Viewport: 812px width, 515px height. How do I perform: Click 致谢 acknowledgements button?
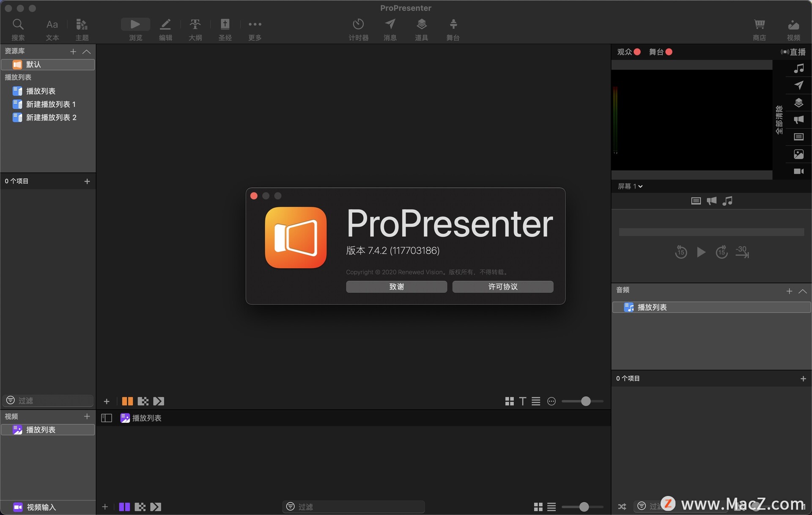396,287
